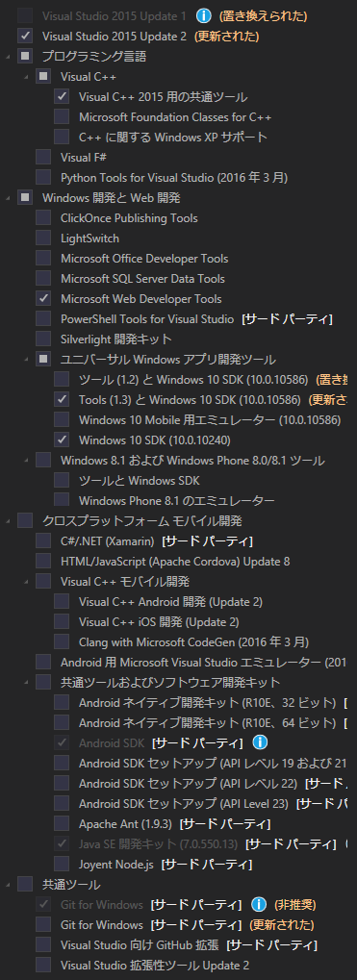The image size is (357, 980).
Task: Uncheck Visual Studio 2015 Update 2 checkbox
Action: pos(25,36)
